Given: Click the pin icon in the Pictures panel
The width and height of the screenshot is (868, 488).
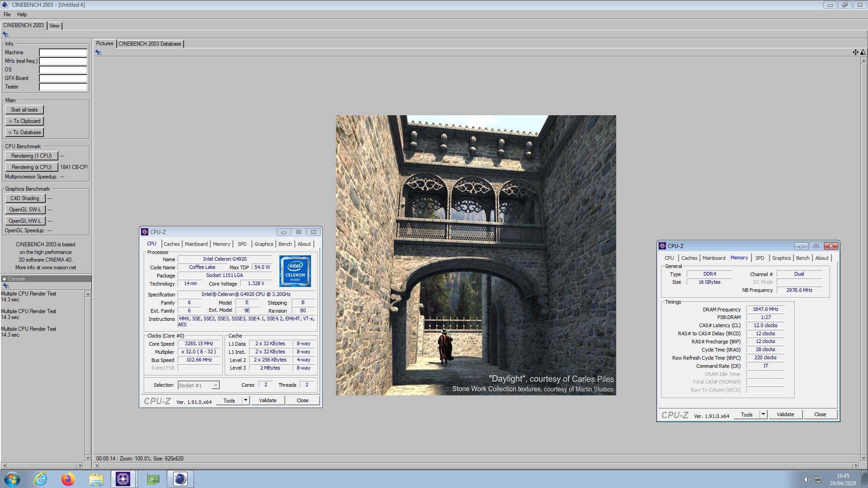Looking at the screenshot, I should pos(98,52).
